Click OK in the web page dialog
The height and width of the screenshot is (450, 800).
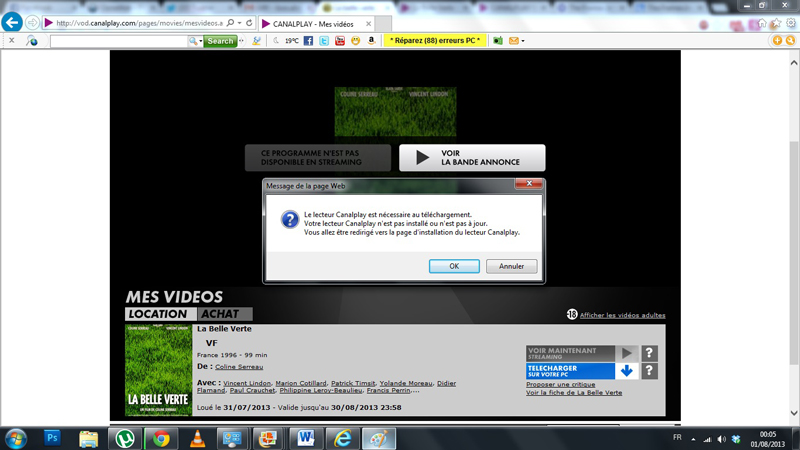[x=454, y=266]
